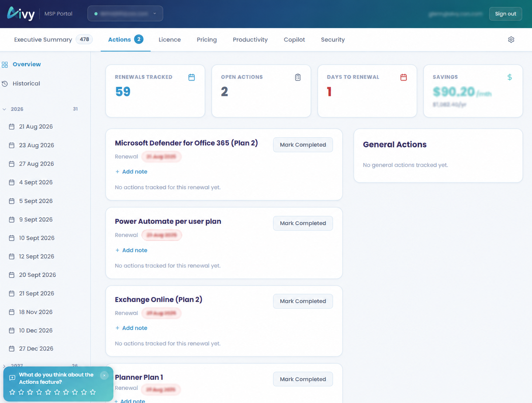
Task: Expand the 2027 renewals group
Action: coord(4,366)
